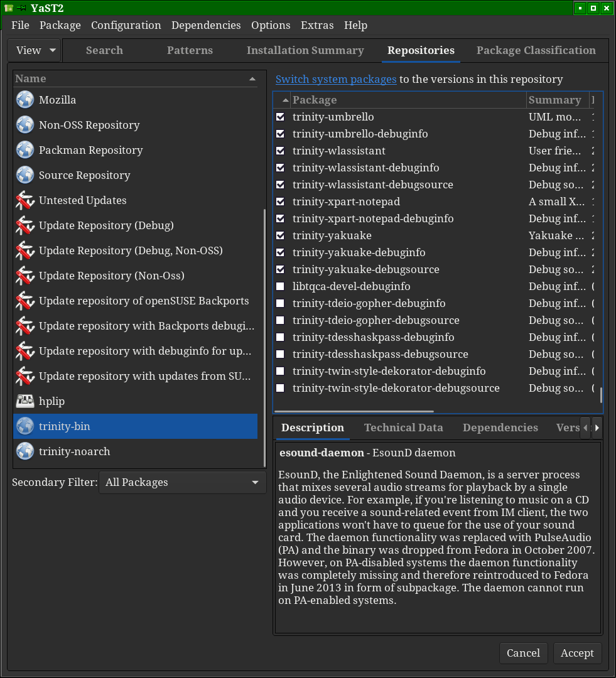This screenshot has width=616, height=678.
Task: Open the Help menu
Action: coord(355,25)
